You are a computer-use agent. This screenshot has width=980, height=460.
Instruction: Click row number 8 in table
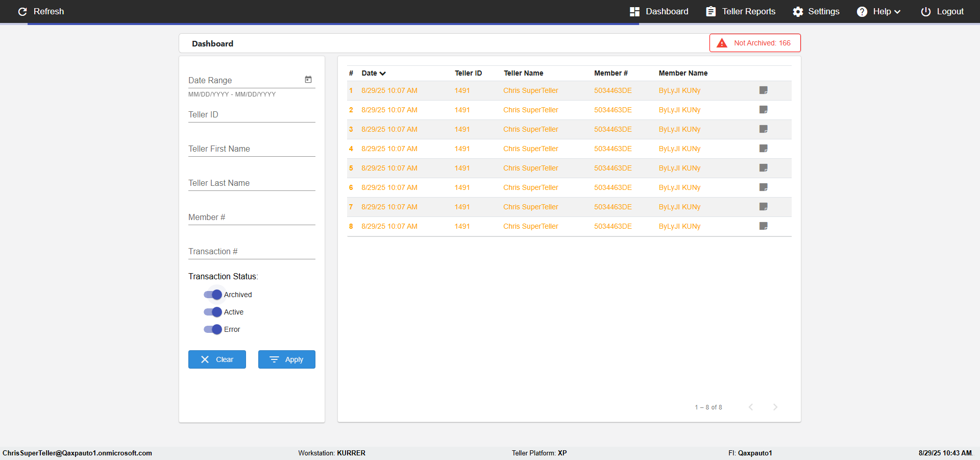(x=351, y=226)
